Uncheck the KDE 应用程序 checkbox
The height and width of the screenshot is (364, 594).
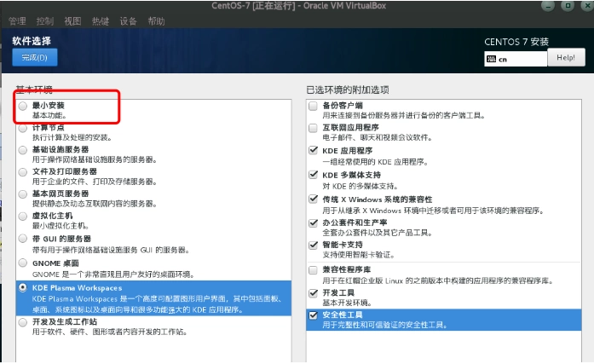click(313, 150)
